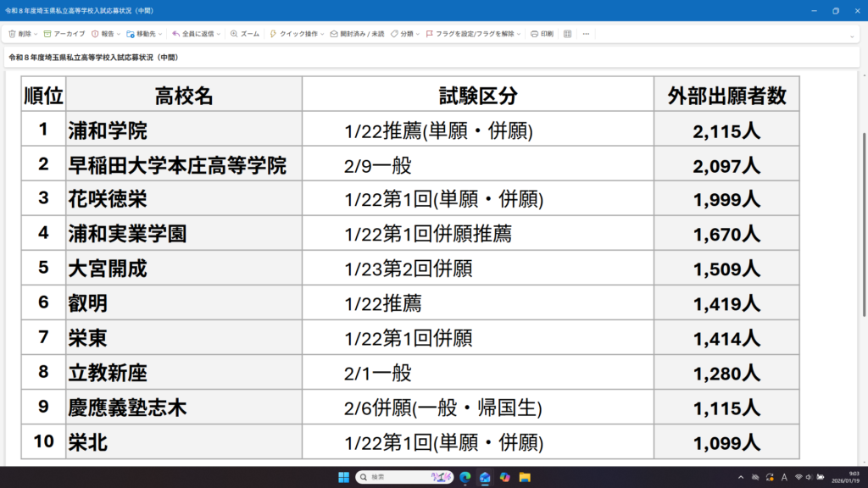The height and width of the screenshot is (488, 868).
Task: Expand the 削除 dropdown arrow
Action: click(x=36, y=34)
